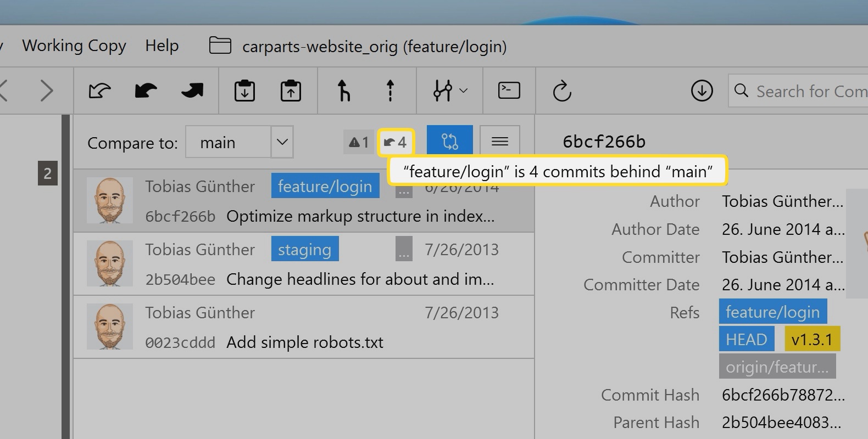Open the Git Flow tool dropdown

click(450, 91)
